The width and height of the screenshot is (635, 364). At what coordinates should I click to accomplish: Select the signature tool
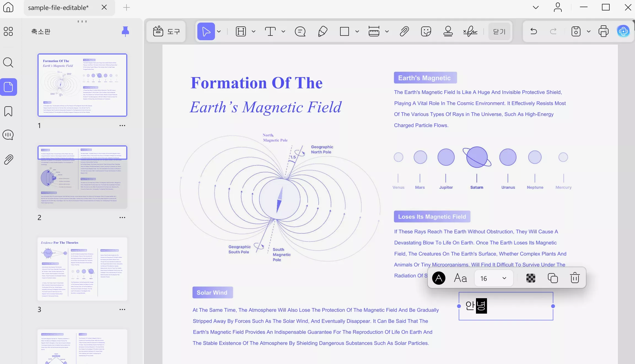click(x=470, y=31)
